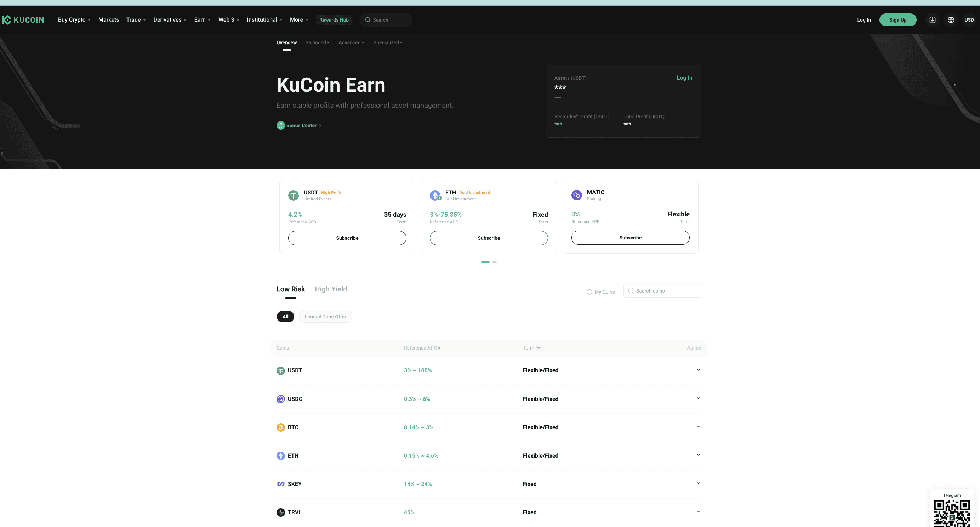Click the SKEY coin icon
The height and width of the screenshot is (527, 980).
click(280, 484)
